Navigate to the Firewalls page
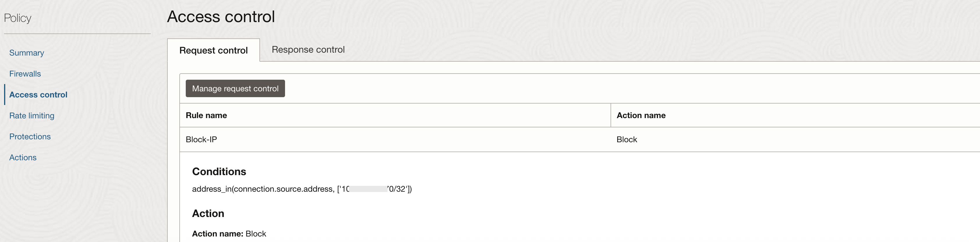Image resolution: width=980 pixels, height=242 pixels. [x=25, y=74]
